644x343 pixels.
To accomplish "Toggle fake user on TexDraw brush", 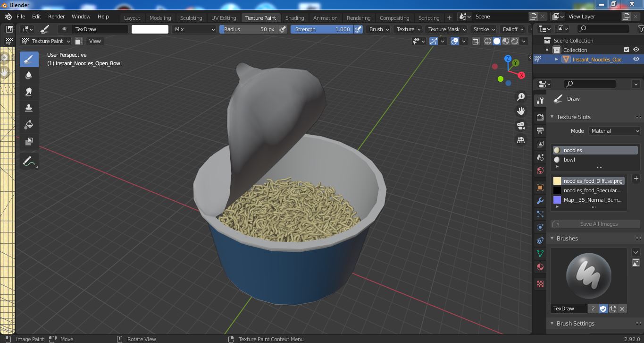I will click(603, 309).
